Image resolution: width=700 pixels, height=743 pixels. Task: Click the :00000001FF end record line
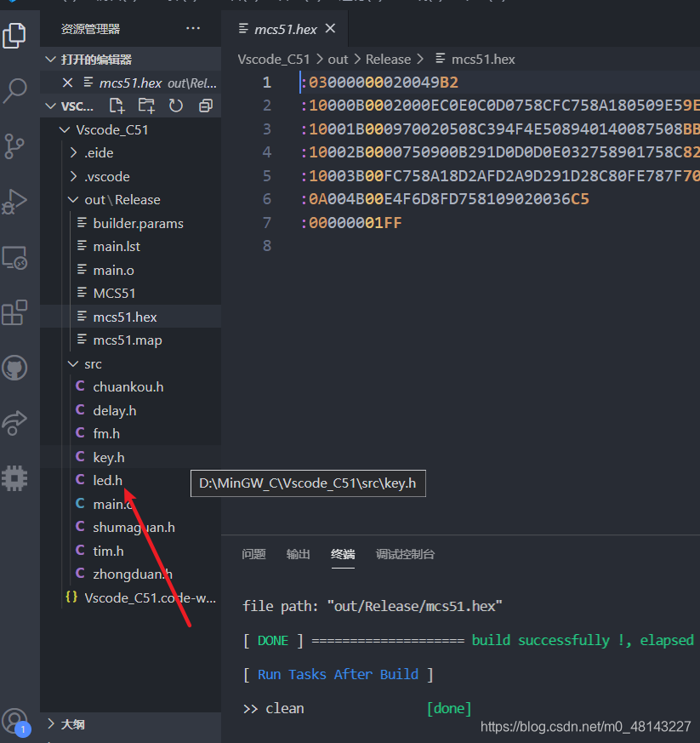click(x=351, y=223)
